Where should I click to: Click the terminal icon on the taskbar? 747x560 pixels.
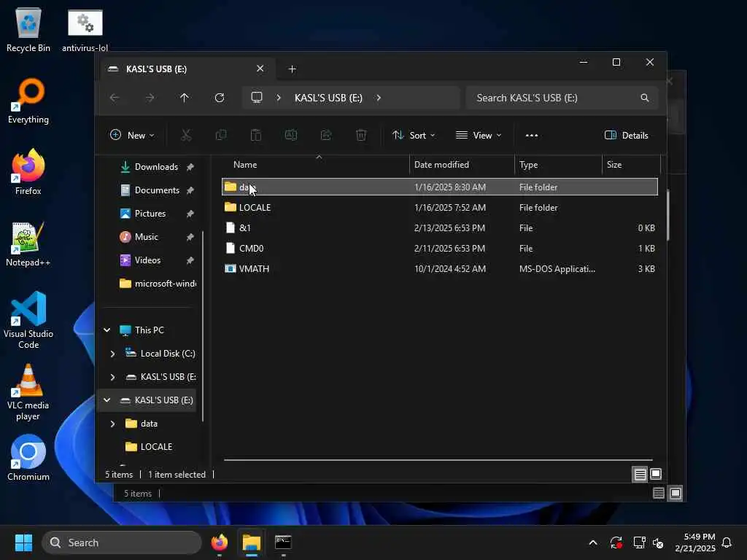(283, 542)
